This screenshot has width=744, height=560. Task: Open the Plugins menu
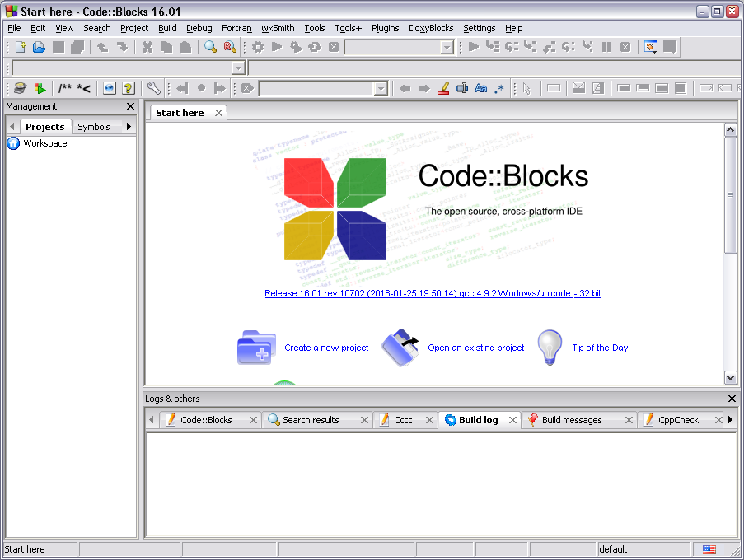[x=386, y=28]
